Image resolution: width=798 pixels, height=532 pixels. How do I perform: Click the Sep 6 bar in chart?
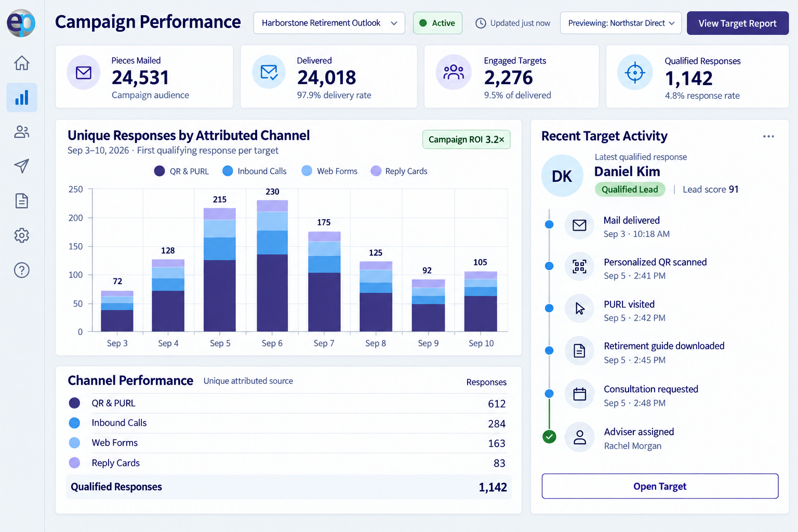click(272, 265)
